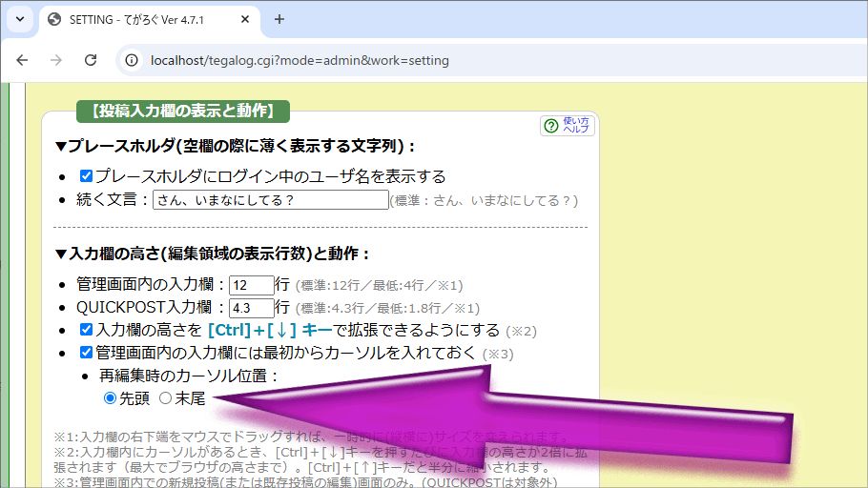View site information icon in address bar
Screen dimensions: 868x488
pos(132,60)
